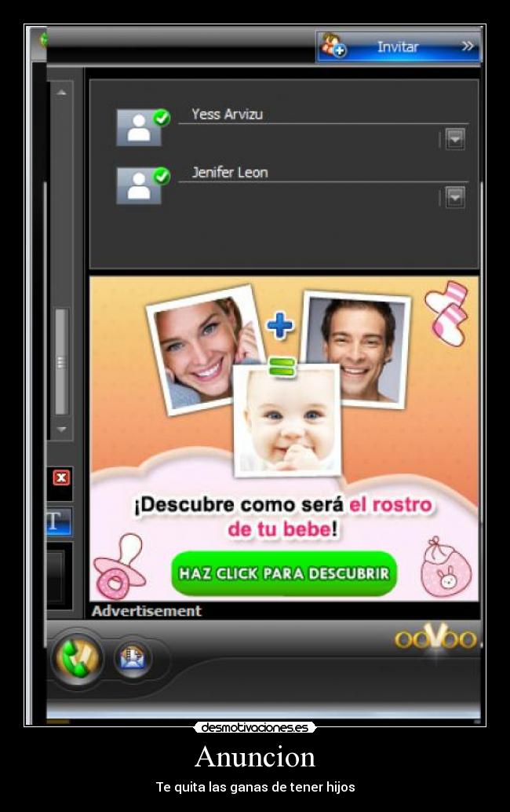Open dropdown for Jenifer Leon
This screenshot has height=812, width=510.
(x=455, y=197)
